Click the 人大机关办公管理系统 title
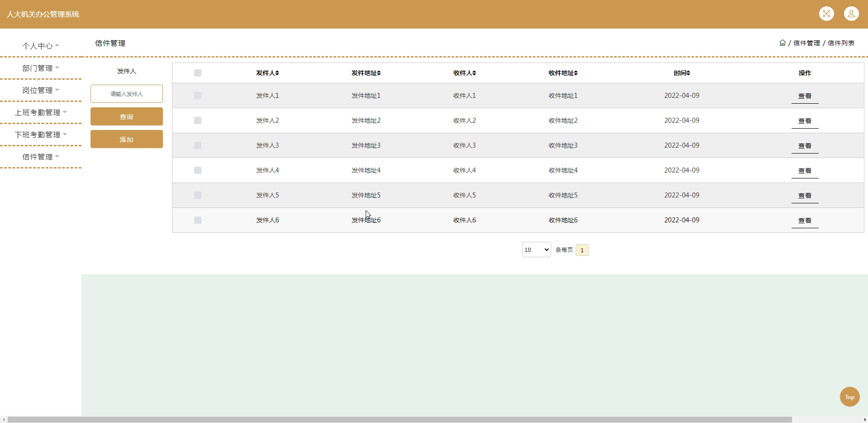This screenshot has width=868, height=423. (43, 14)
